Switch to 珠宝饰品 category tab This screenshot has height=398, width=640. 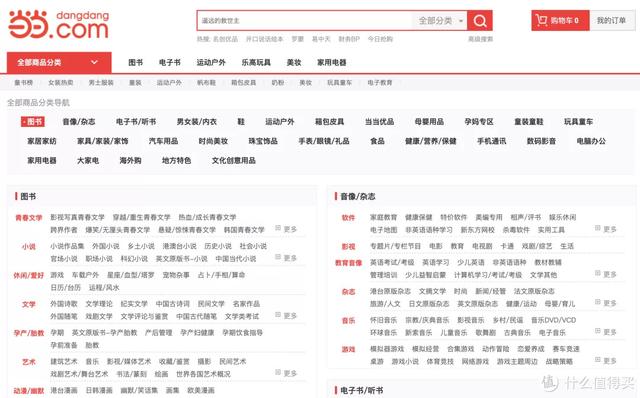[x=263, y=141]
